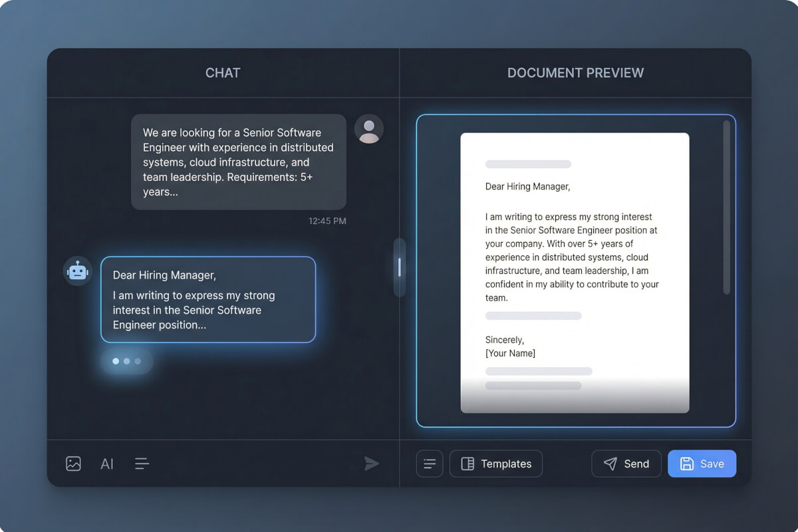Click the three-dot typing indicator
The width and height of the screenshot is (798, 532).
(126, 361)
